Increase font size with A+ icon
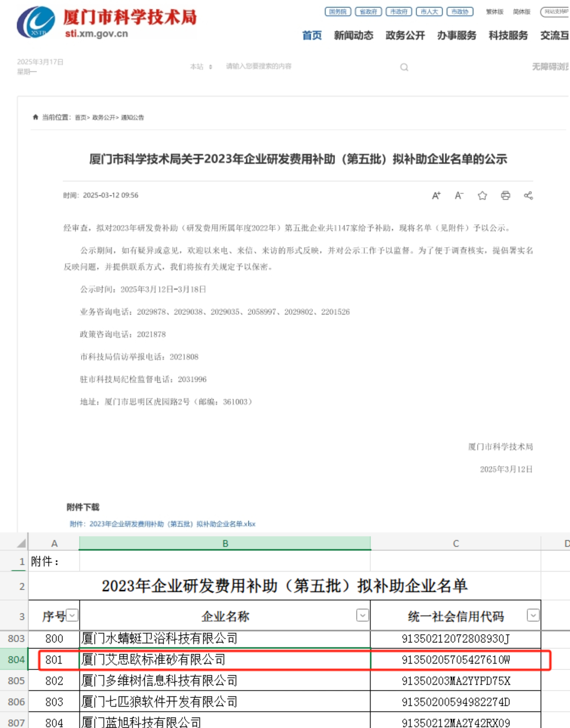570x728 pixels. [x=436, y=195]
